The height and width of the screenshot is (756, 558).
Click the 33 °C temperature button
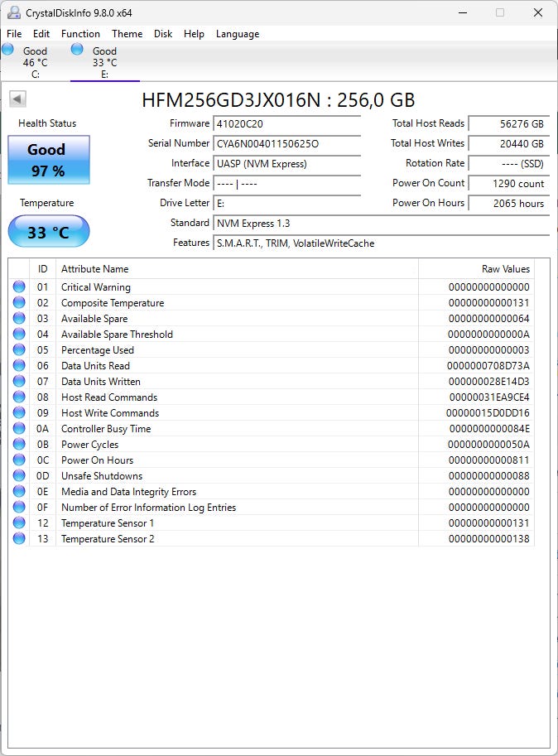[x=48, y=232]
